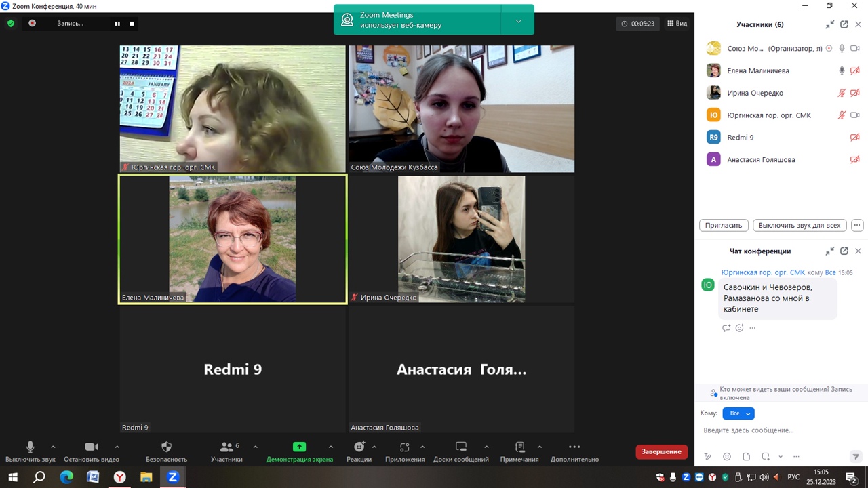This screenshot has height=488, width=868.
Task: Open the chat emoji picker
Action: [x=727, y=457]
